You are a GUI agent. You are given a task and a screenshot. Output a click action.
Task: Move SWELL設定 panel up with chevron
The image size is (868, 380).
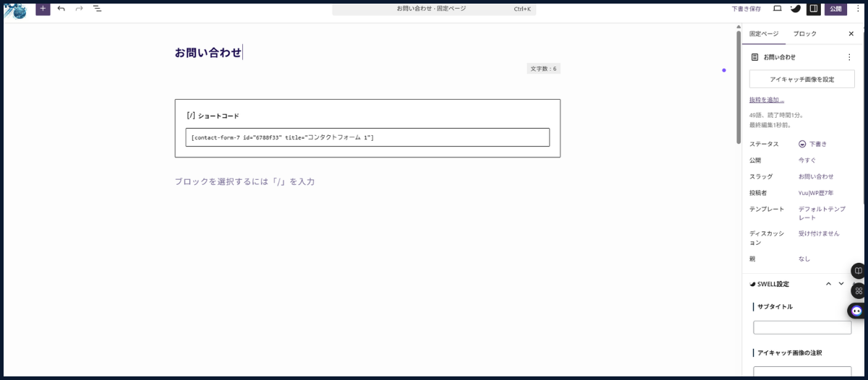[829, 284]
